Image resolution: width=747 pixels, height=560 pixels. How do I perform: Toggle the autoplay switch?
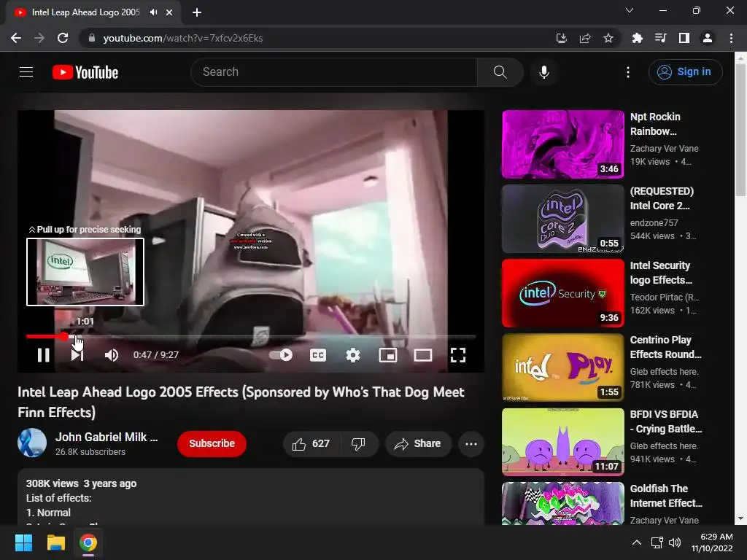click(x=281, y=355)
